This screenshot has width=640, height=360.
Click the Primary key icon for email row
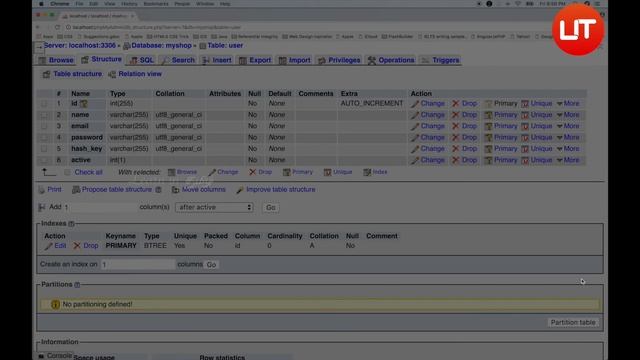point(488,126)
